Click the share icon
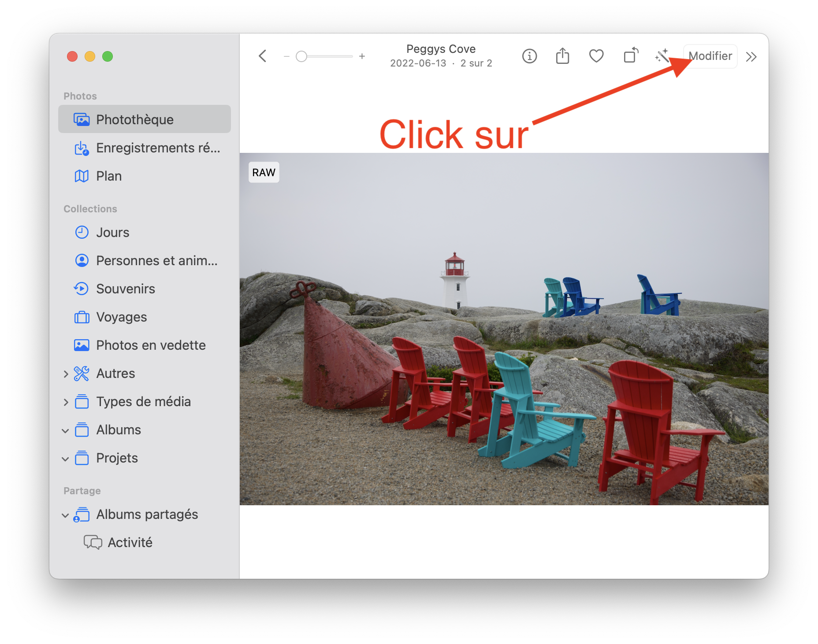This screenshot has width=818, height=644. tap(562, 56)
